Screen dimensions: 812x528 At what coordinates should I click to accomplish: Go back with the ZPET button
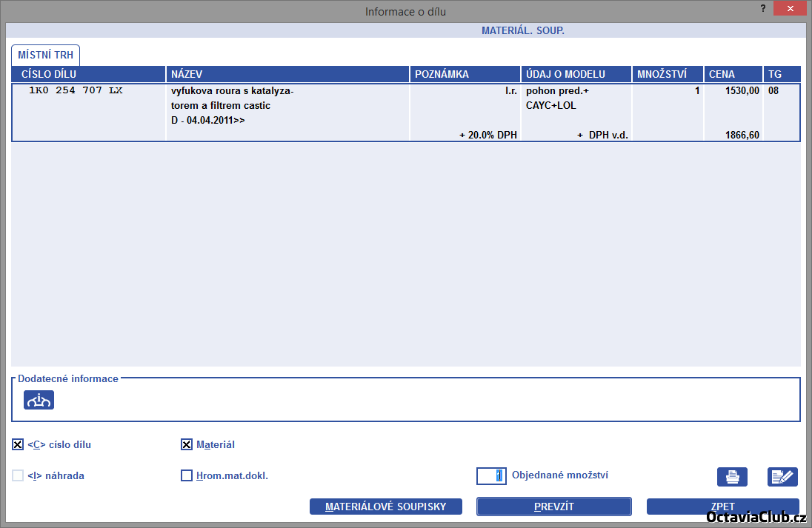722,507
